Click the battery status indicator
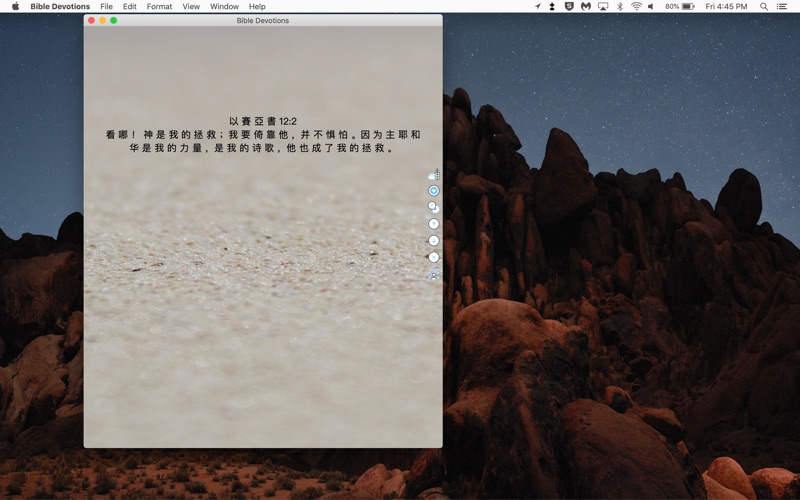Image resolution: width=800 pixels, height=500 pixels. 683,6
